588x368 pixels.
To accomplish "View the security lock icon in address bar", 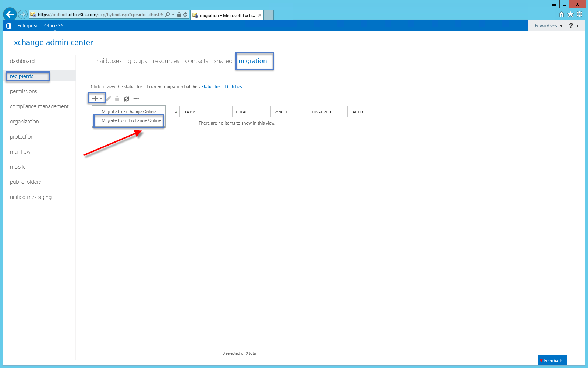I will coord(179,15).
